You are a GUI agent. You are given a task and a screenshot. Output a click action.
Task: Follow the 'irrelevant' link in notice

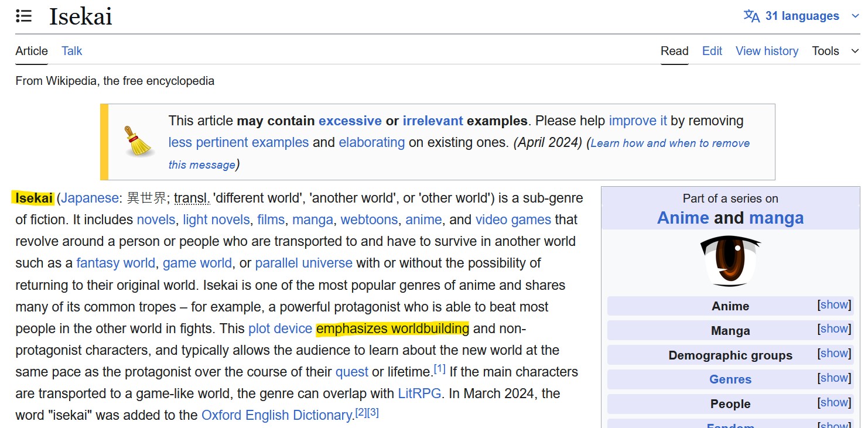[x=433, y=121]
